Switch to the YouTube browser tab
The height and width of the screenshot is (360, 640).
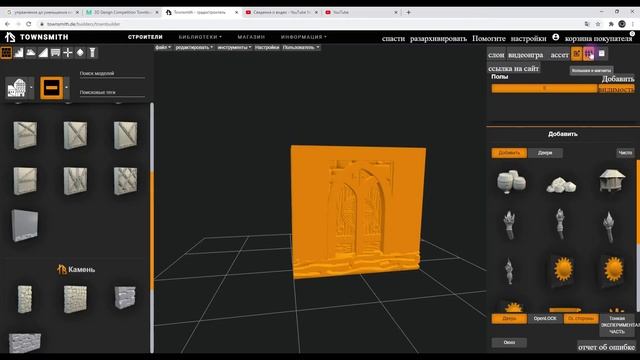pyautogui.click(x=361, y=12)
